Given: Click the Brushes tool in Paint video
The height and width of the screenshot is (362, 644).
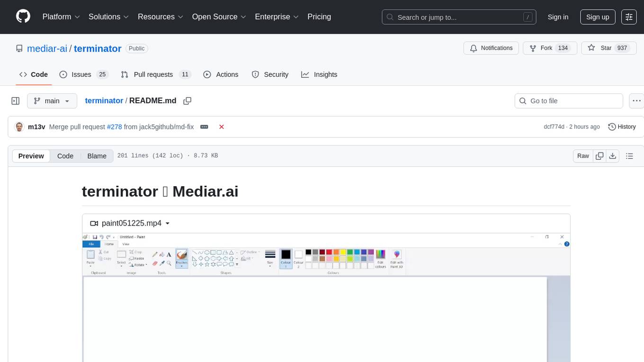Looking at the screenshot, I should 182,258.
